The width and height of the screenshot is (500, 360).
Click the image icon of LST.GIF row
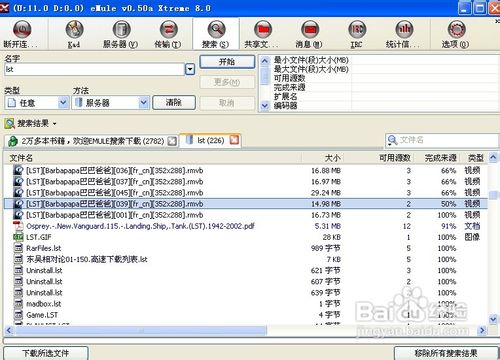[18, 237]
